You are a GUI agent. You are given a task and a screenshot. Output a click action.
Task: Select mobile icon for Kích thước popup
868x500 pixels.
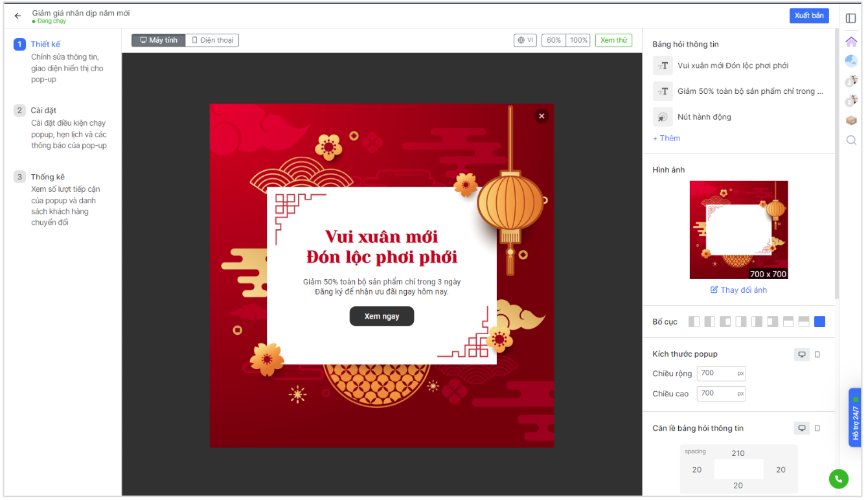(x=817, y=354)
